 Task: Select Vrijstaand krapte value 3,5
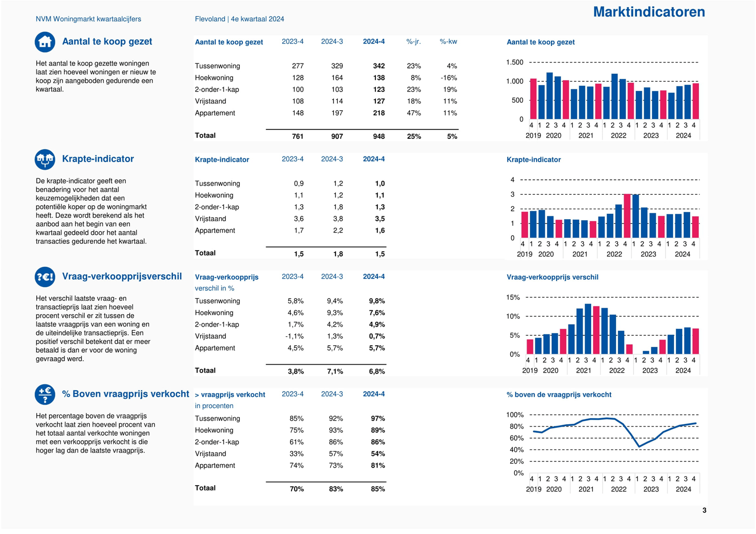coord(379,219)
